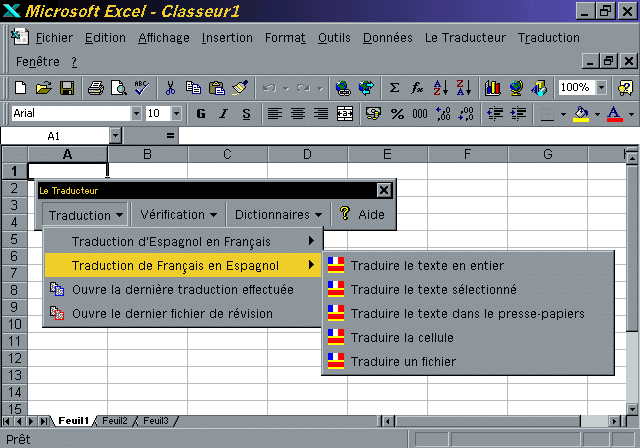
Task: Click the AutoSum sigma icon
Action: (x=394, y=88)
